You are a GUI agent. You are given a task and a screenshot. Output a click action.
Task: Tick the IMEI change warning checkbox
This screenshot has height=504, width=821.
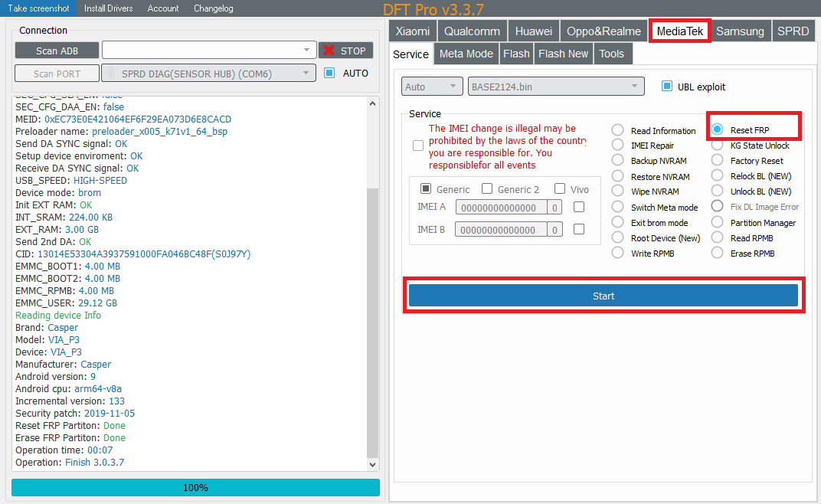point(418,146)
